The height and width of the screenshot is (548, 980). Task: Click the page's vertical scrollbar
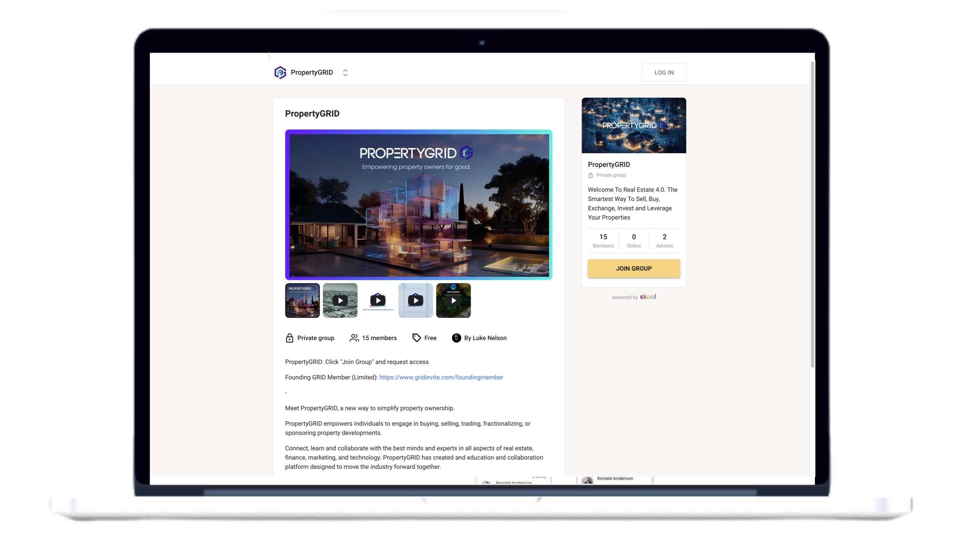tap(812, 214)
